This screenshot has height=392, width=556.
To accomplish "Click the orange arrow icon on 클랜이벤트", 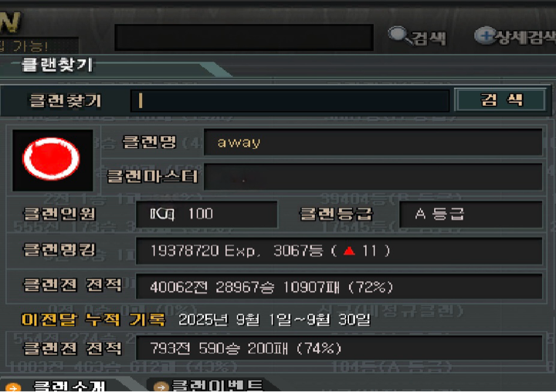I will (161, 387).
